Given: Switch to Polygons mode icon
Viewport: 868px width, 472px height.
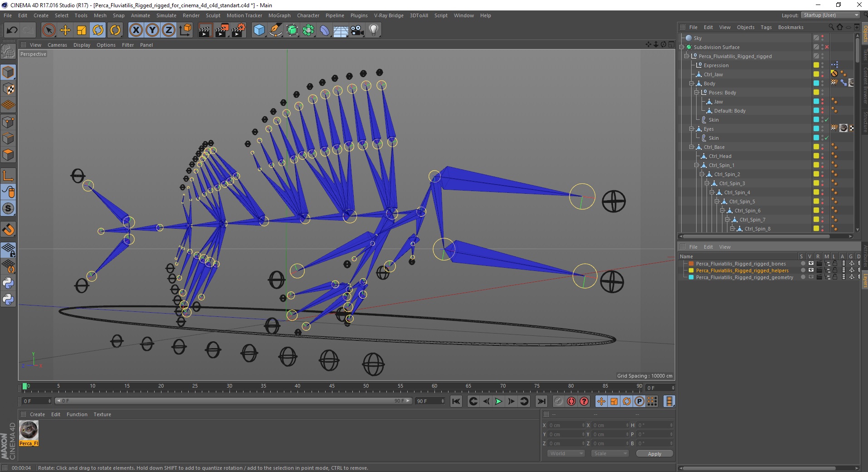Looking at the screenshot, I should pos(8,155).
